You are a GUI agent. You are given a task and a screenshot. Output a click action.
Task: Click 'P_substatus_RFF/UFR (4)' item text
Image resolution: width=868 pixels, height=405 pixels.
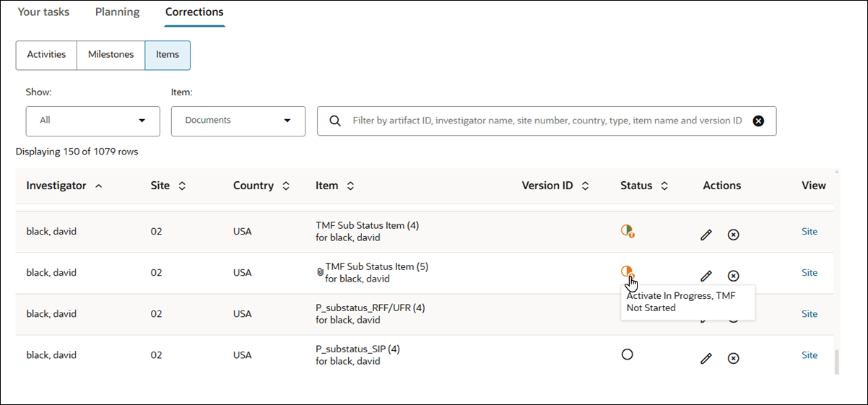[370, 308]
